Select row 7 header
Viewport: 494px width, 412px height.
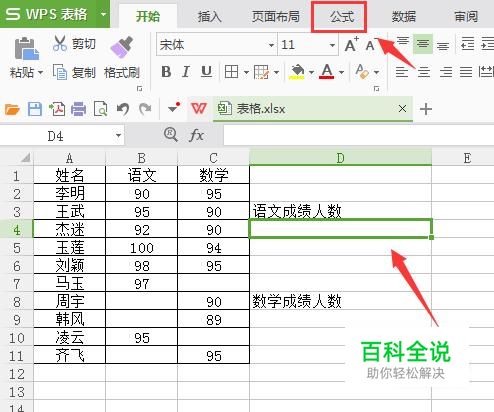click(x=17, y=284)
